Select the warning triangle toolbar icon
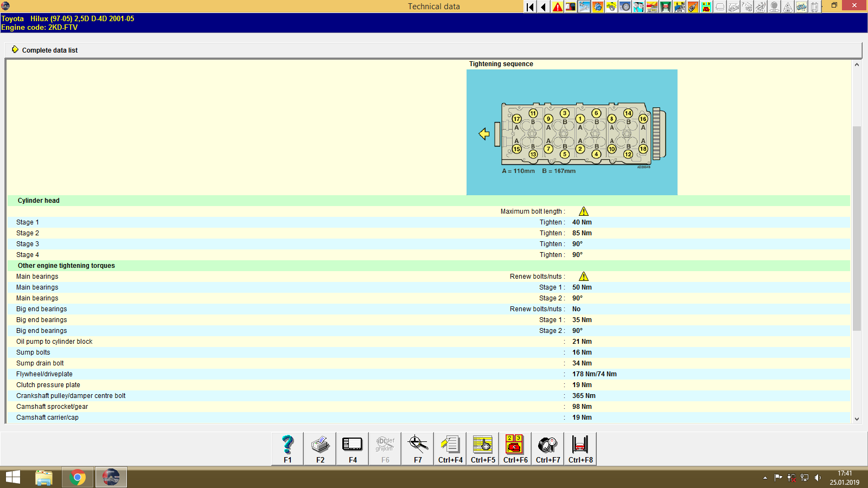 557,7
